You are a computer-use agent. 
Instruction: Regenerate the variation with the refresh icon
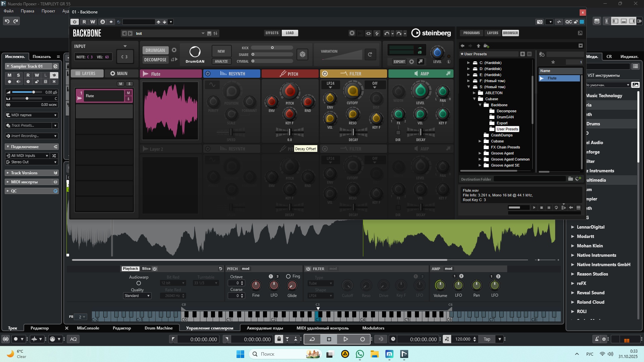tap(370, 54)
